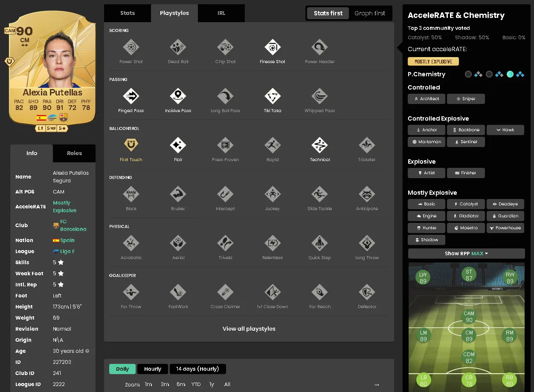Click the Rapid playstyle icon

(273, 145)
